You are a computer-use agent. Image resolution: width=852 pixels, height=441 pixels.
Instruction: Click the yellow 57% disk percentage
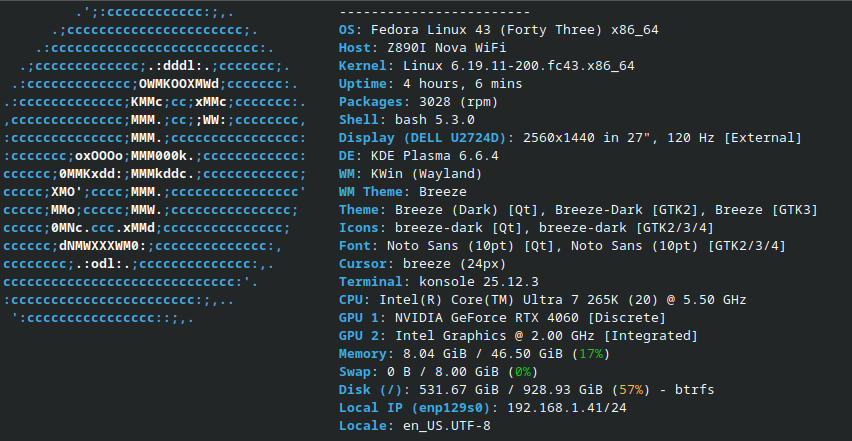point(630,389)
